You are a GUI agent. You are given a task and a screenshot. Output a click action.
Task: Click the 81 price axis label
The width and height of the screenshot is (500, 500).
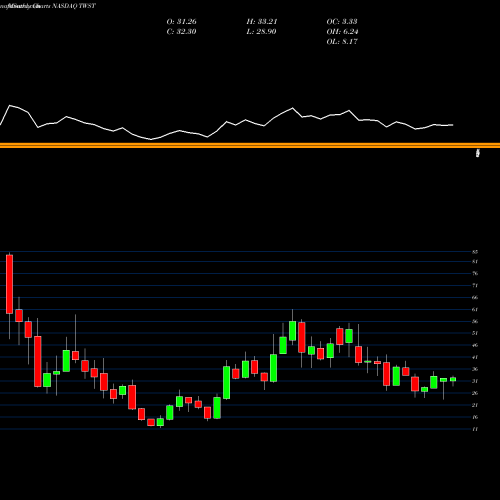475,262
